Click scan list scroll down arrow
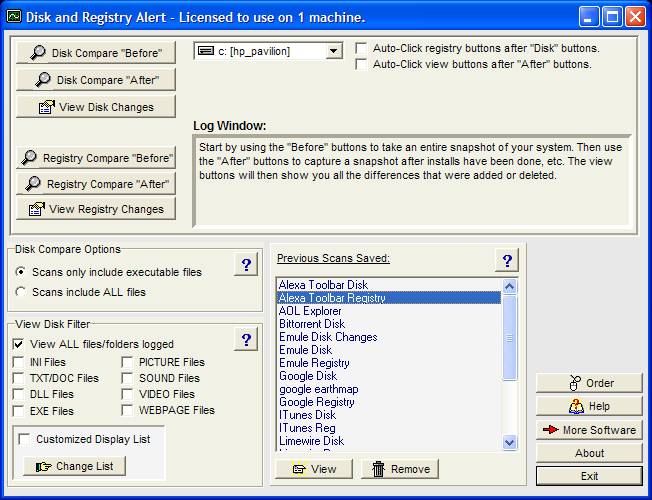 [x=509, y=442]
